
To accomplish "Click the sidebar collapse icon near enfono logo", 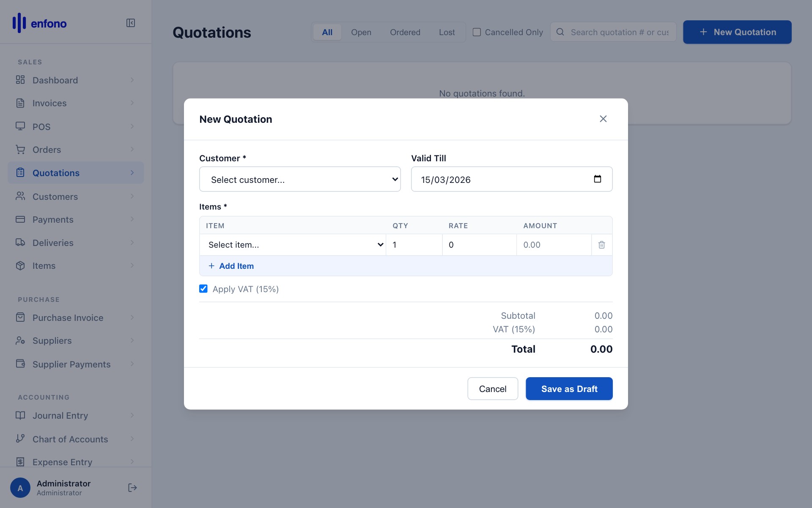I will 130,23.
